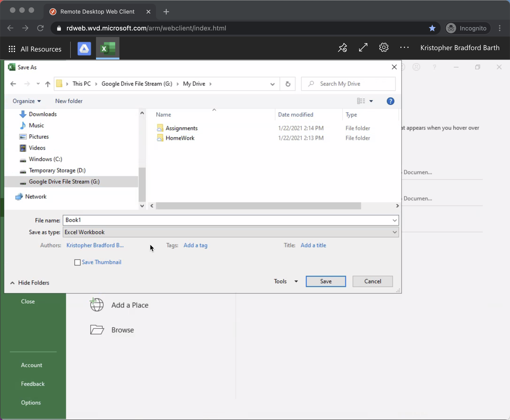Create a New folder

69,101
